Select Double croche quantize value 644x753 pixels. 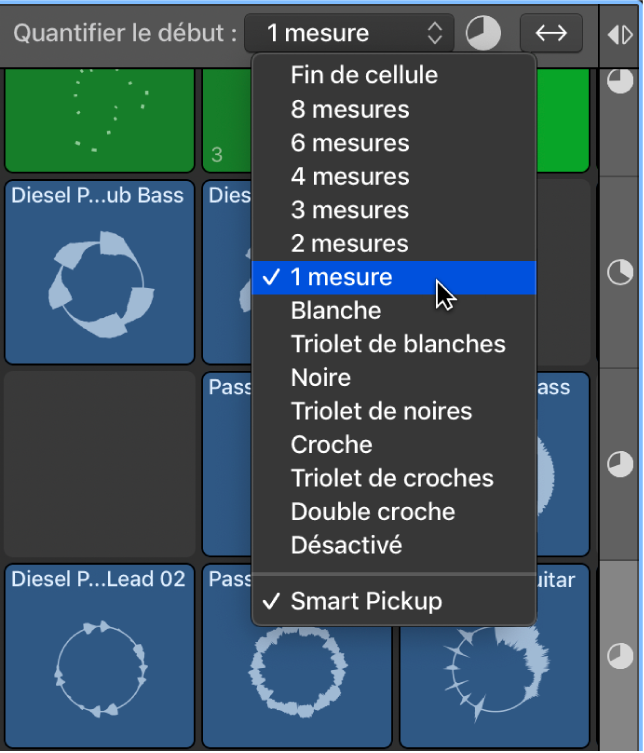coord(373,512)
